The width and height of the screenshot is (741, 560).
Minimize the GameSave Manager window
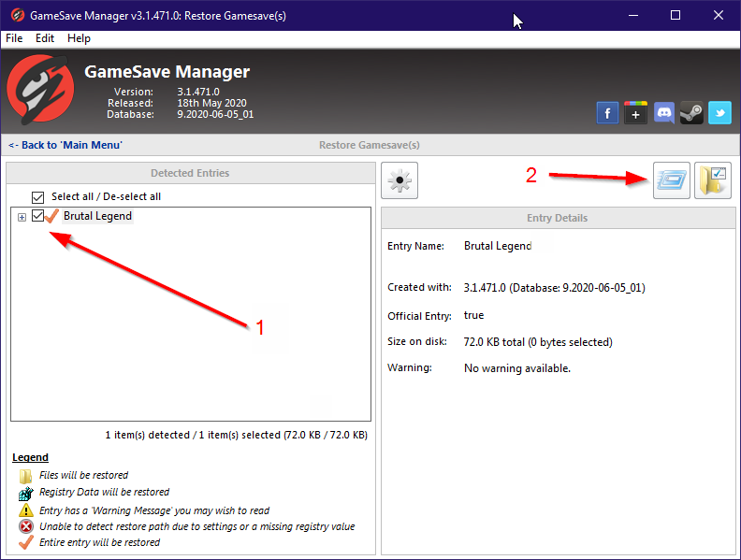pyautogui.click(x=633, y=15)
